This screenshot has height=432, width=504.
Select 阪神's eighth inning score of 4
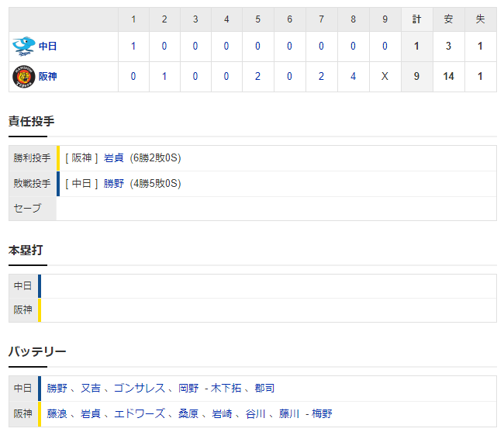pyautogui.click(x=353, y=77)
